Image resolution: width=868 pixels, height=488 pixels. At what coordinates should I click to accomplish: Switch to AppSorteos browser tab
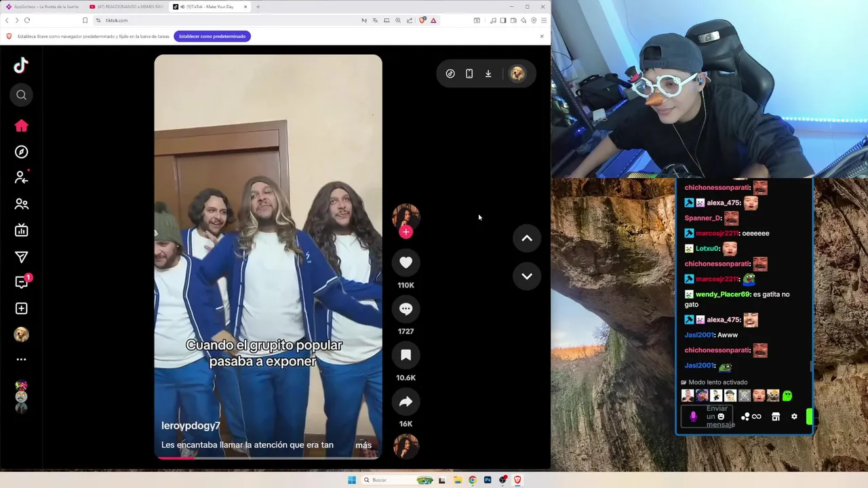(x=43, y=7)
